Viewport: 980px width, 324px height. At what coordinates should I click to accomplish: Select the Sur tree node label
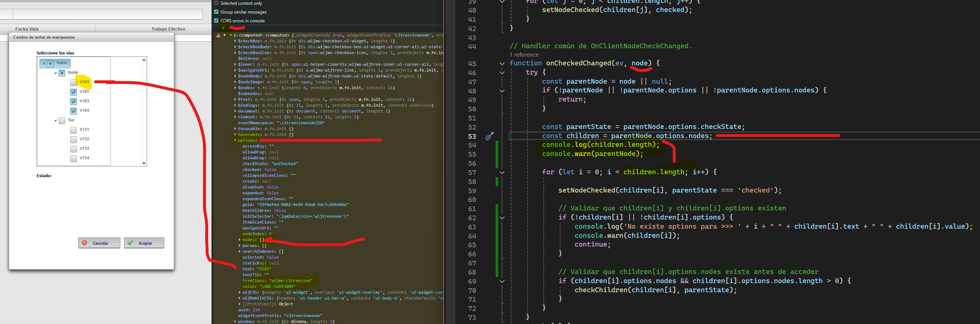[x=71, y=120]
